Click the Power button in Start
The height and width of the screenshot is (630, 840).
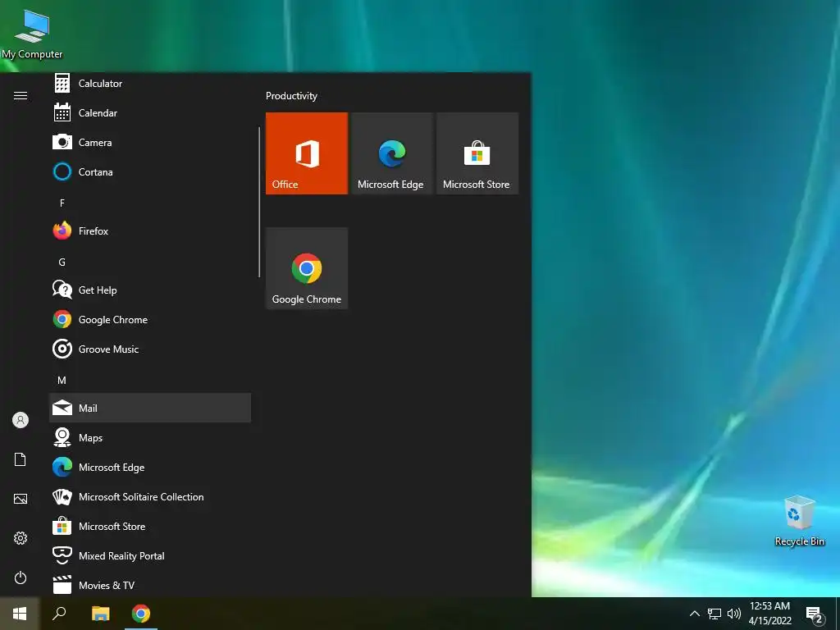pyautogui.click(x=21, y=577)
